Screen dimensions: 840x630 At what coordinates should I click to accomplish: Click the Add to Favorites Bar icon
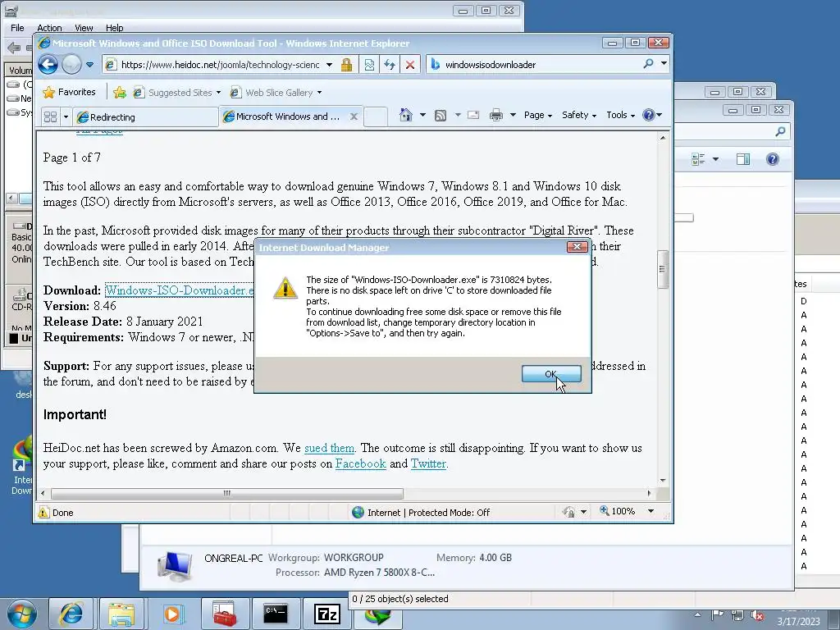point(120,92)
